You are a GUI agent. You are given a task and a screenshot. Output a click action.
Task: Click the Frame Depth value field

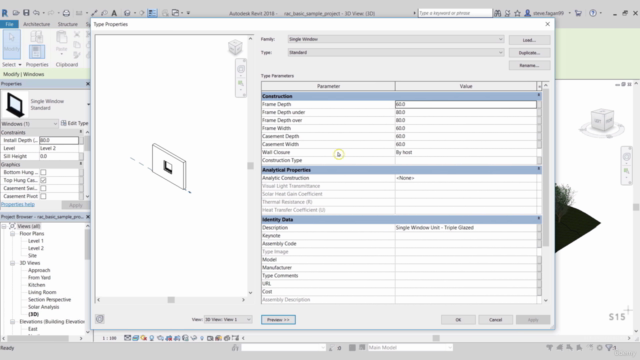[466, 104]
